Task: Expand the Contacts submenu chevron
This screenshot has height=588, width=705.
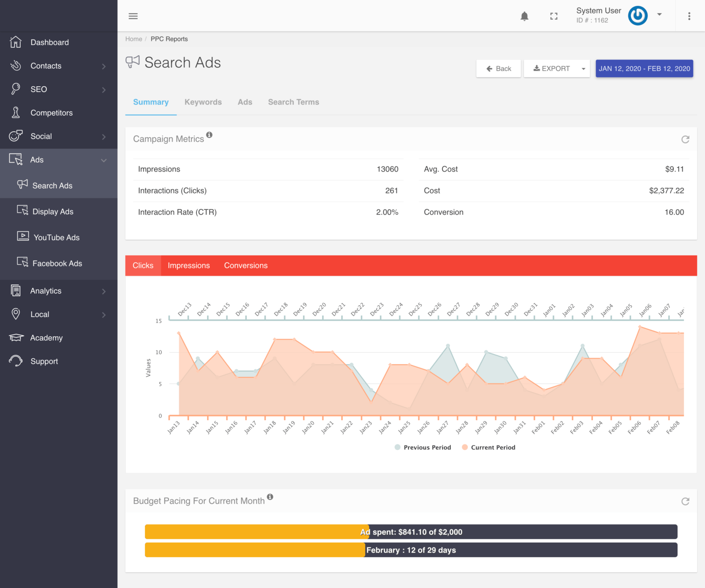Action: click(104, 67)
